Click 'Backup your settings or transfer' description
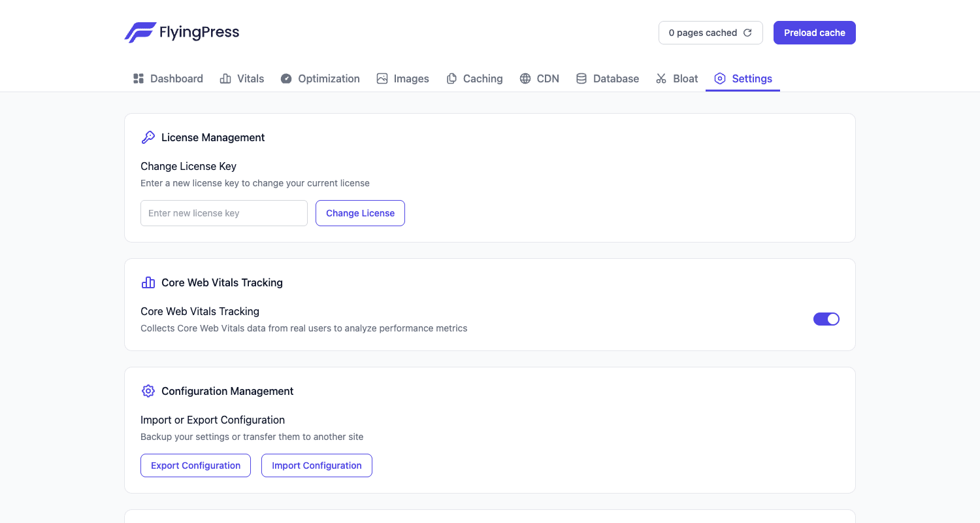 252,437
